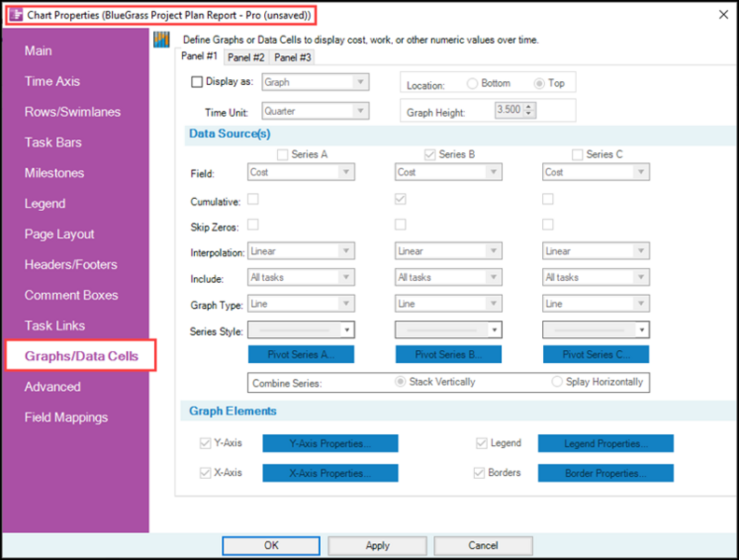
Task: Select Task Bars in the sidebar
Action: [x=53, y=143]
